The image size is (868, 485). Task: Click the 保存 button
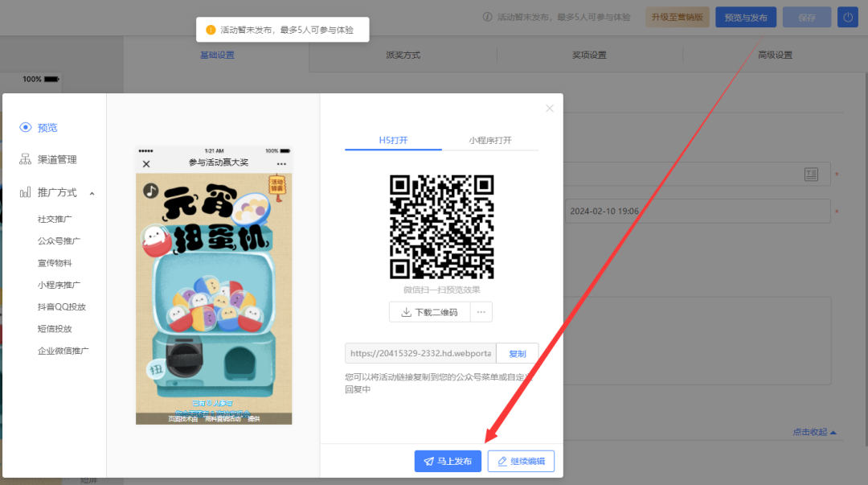(807, 17)
